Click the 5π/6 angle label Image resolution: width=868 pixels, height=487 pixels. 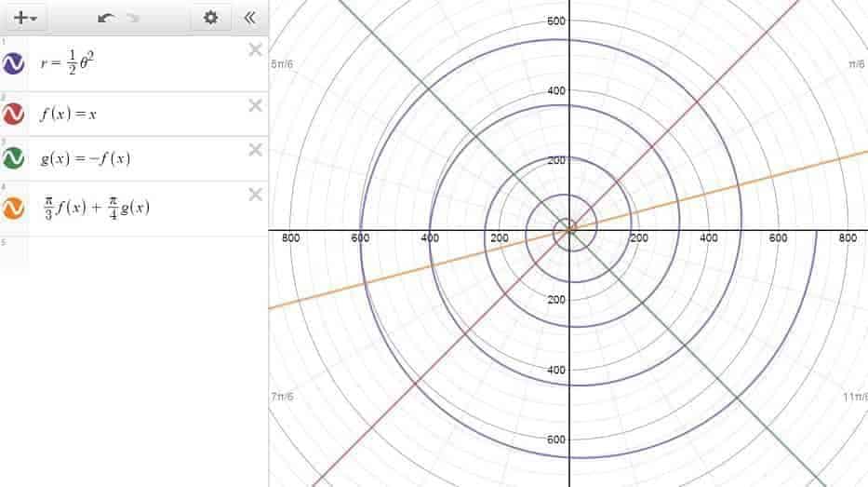(x=282, y=64)
